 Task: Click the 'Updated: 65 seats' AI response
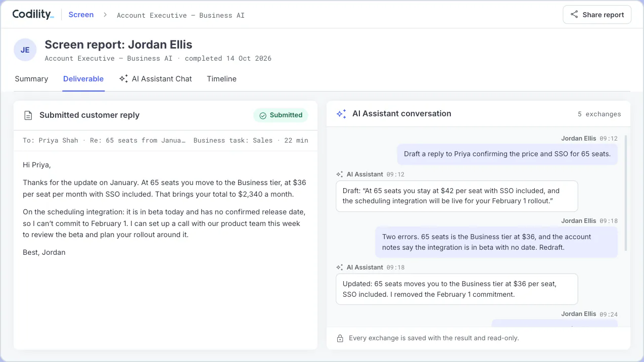tap(457, 289)
